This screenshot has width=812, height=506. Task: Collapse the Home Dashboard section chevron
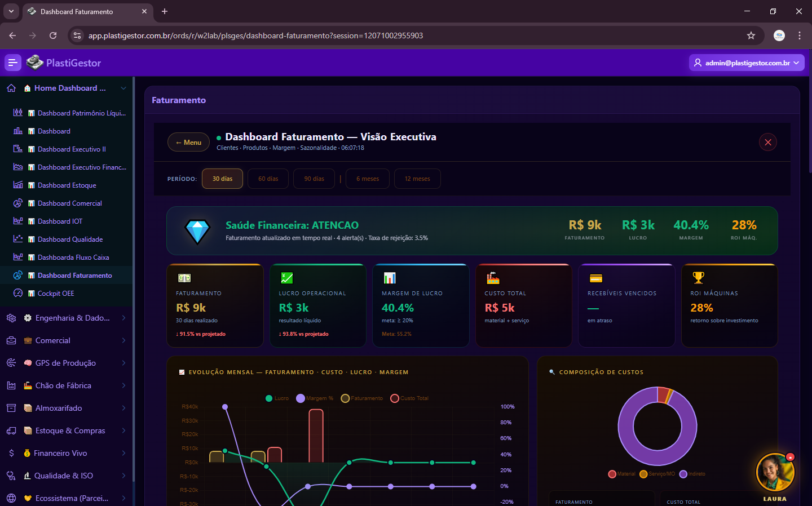pos(123,88)
